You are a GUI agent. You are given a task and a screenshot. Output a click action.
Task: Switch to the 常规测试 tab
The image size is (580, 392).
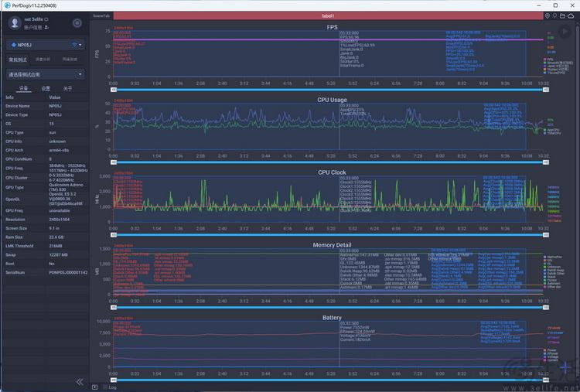17,59
